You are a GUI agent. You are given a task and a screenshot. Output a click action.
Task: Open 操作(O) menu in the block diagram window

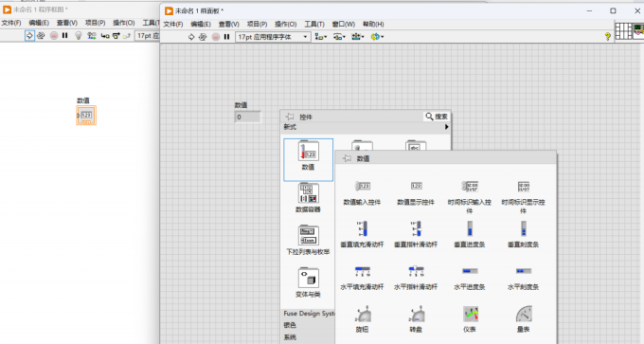point(124,23)
